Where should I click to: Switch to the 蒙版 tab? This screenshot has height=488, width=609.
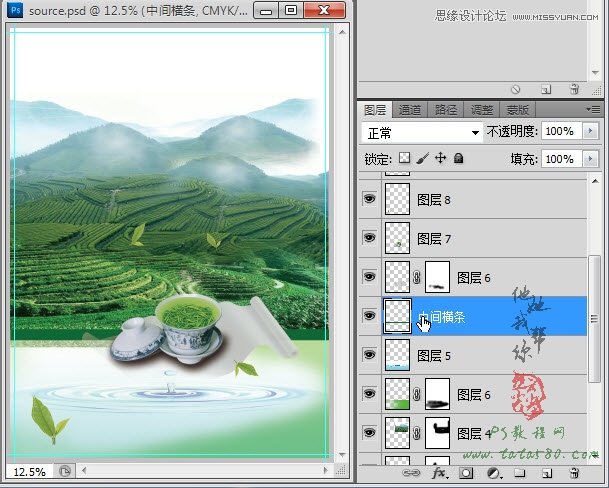click(x=517, y=110)
